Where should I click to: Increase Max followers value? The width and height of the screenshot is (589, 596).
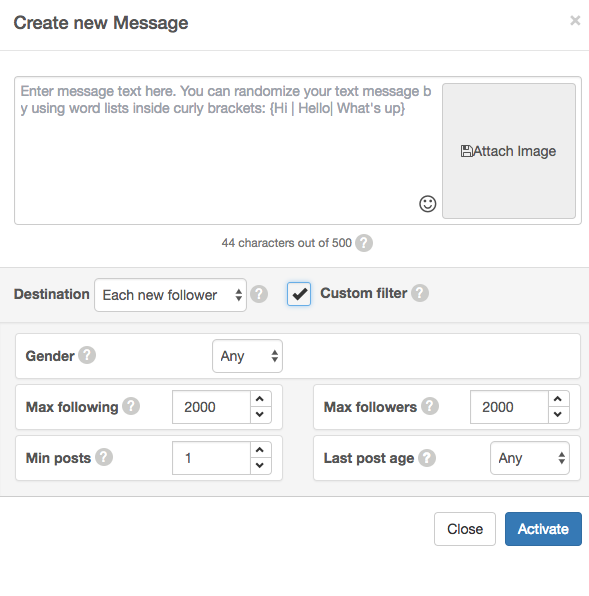click(x=558, y=399)
